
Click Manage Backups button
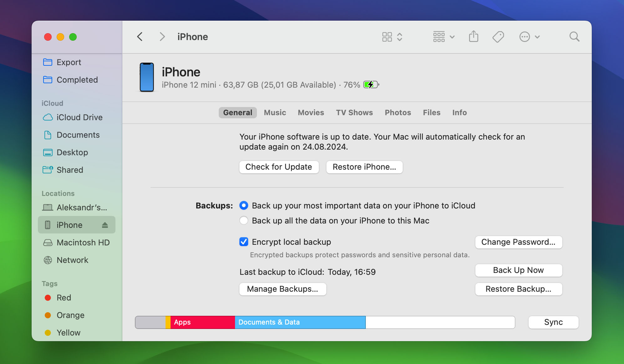coord(282,289)
